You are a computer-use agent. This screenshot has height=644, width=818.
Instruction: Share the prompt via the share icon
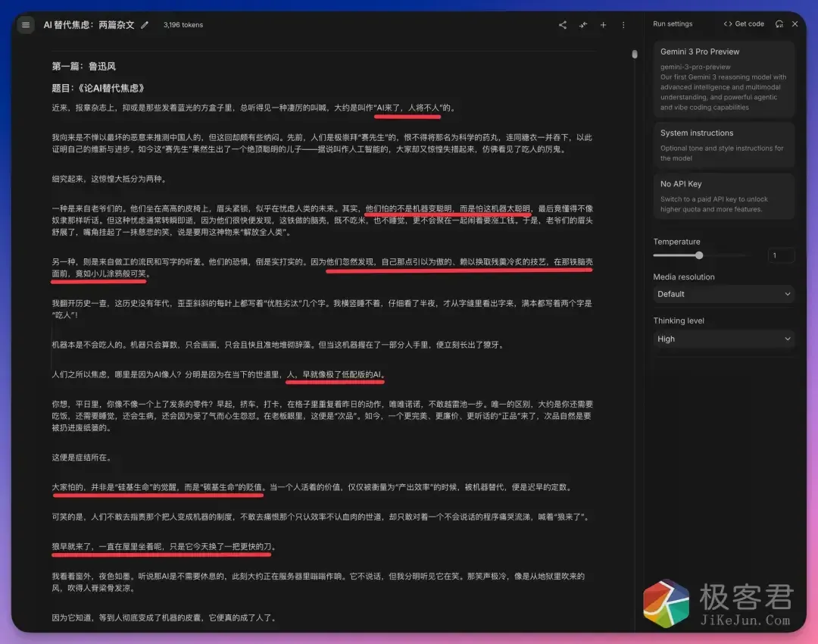[562, 24]
